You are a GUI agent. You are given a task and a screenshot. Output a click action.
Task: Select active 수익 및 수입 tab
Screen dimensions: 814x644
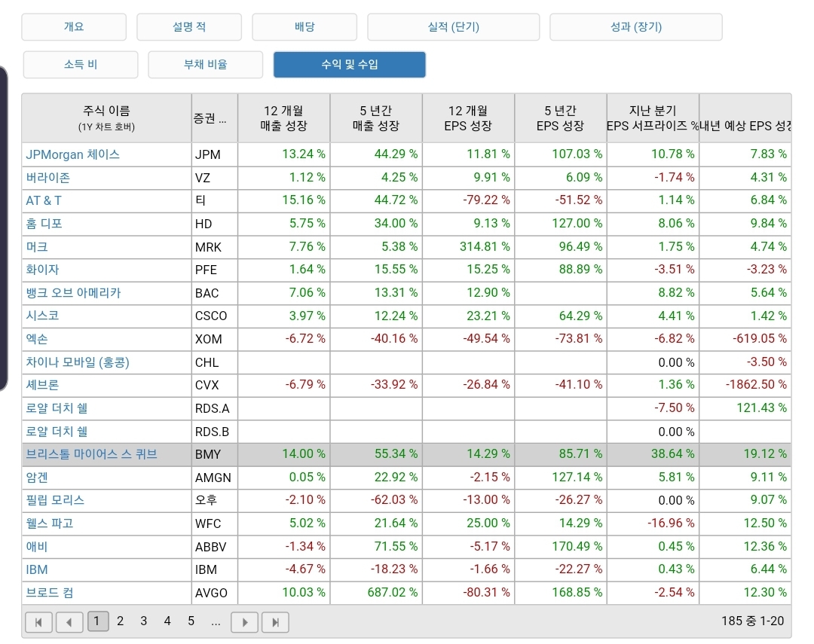[x=350, y=64]
